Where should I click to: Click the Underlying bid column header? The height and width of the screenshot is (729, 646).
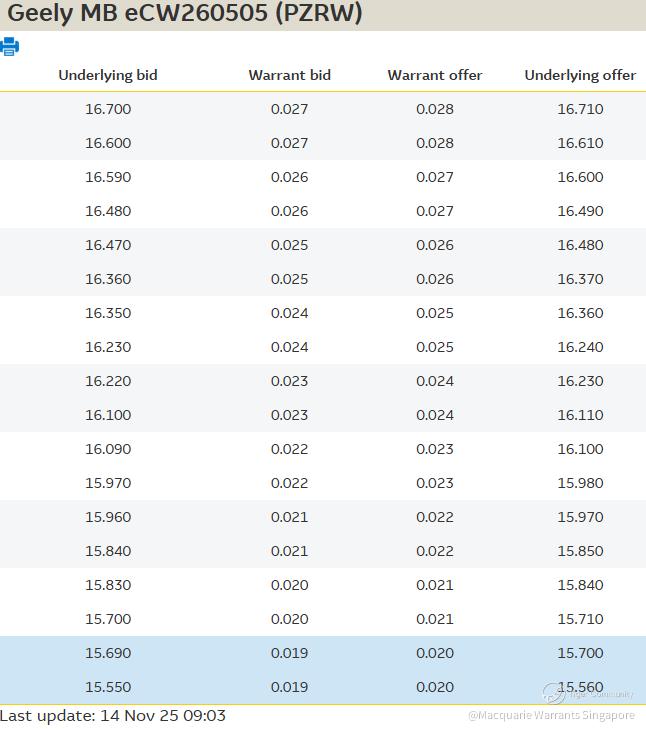(x=108, y=75)
